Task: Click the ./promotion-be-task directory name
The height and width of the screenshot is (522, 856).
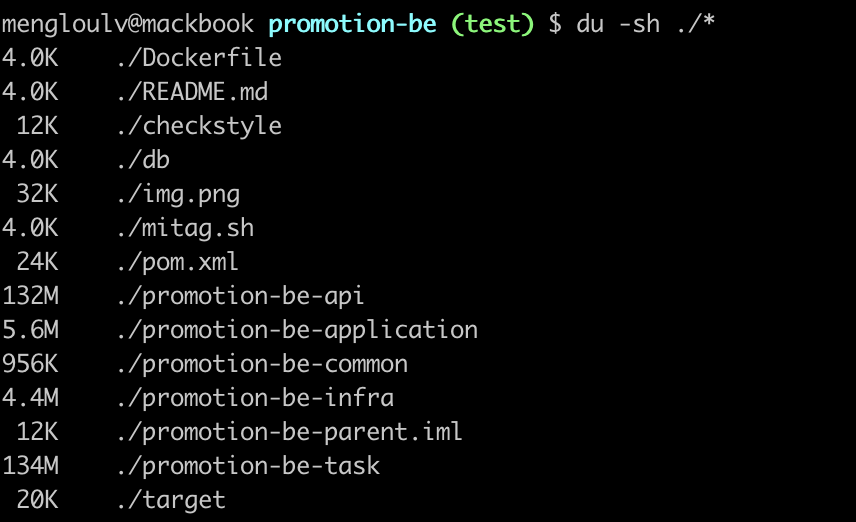Action: click(248, 466)
